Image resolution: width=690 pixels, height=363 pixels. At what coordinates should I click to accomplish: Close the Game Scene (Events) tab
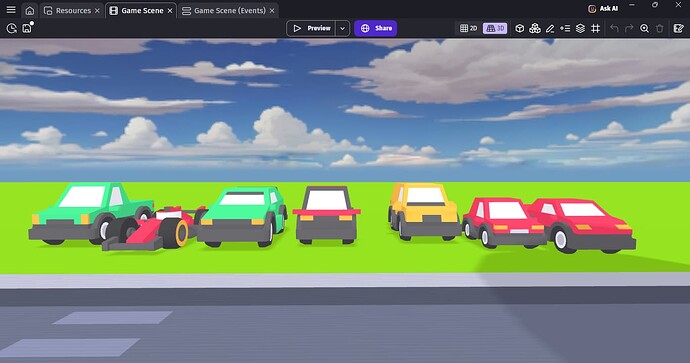(272, 11)
